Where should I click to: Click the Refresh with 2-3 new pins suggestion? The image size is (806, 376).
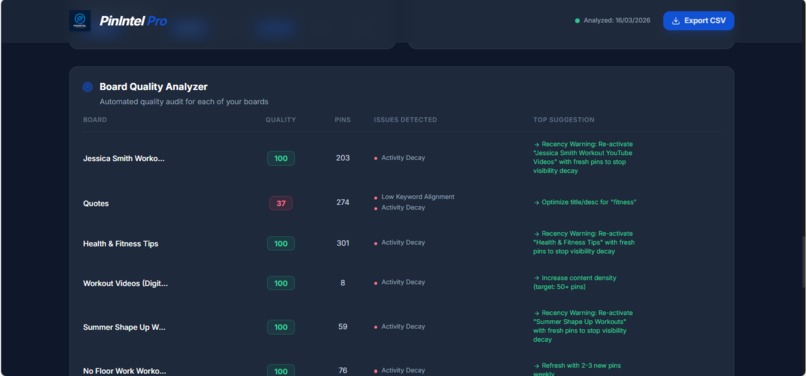coord(577,369)
